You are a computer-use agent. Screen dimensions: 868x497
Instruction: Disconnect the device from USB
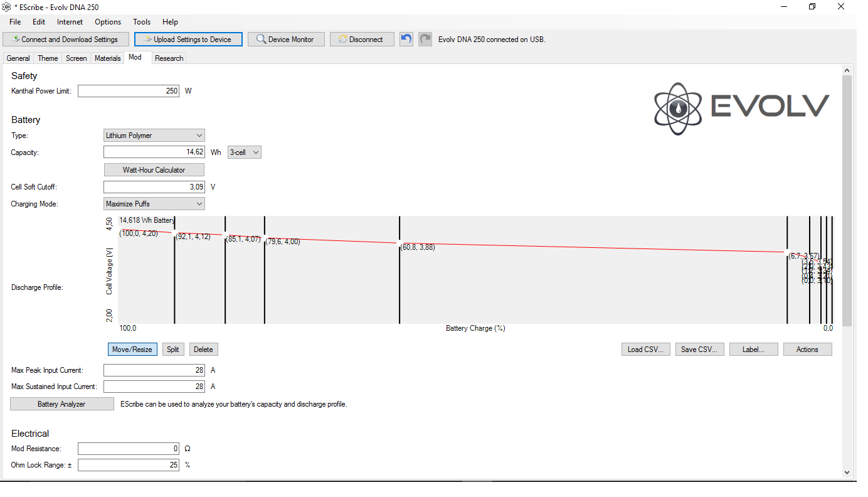[362, 40]
